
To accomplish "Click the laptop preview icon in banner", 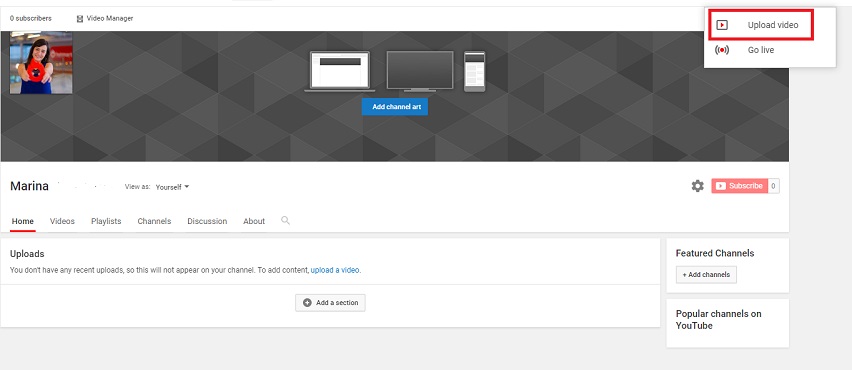I will click(x=340, y=71).
